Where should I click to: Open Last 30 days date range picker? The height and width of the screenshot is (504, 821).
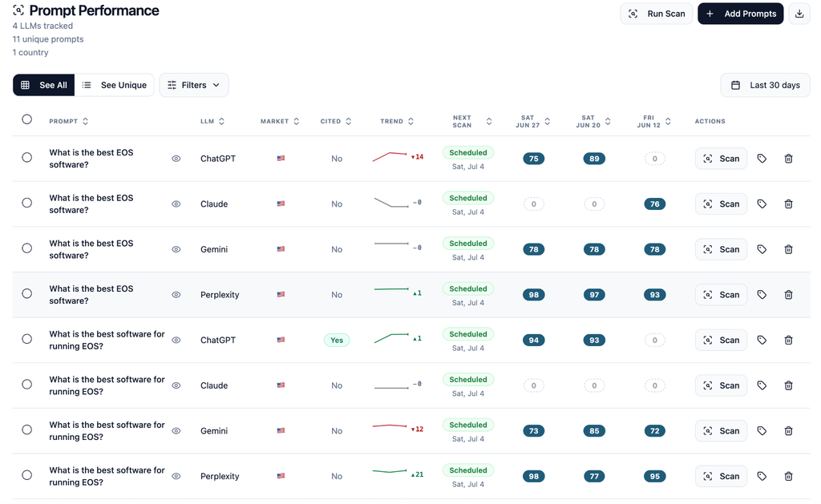pyautogui.click(x=765, y=85)
